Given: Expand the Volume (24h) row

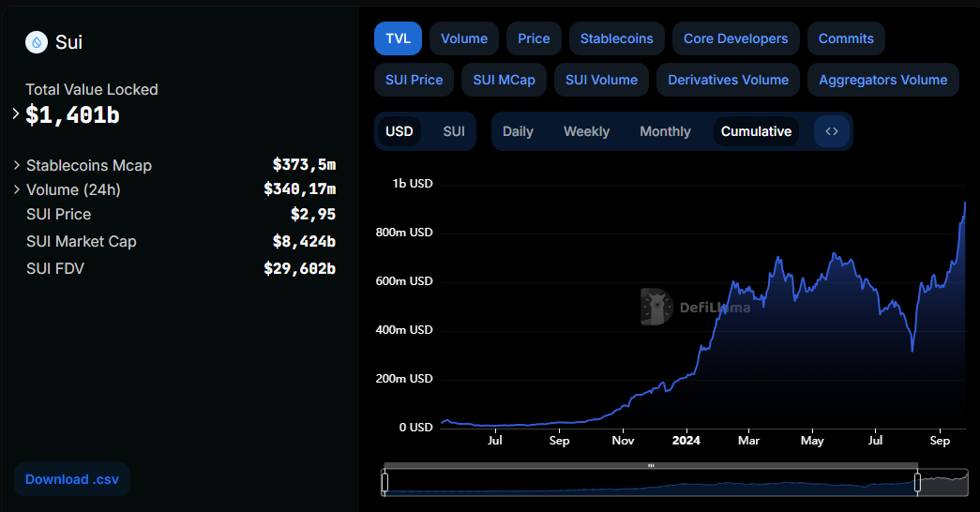Looking at the screenshot, I should (17, 189).
